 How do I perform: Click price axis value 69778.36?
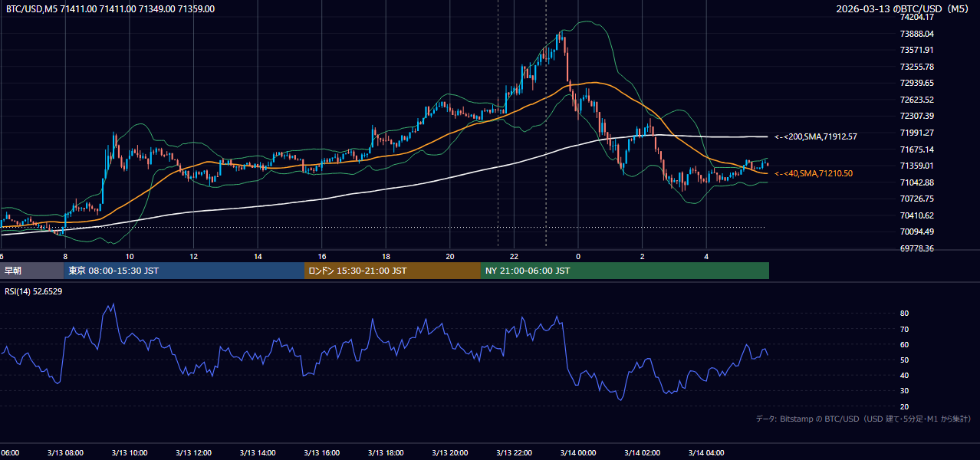click(x=917, y=248)
